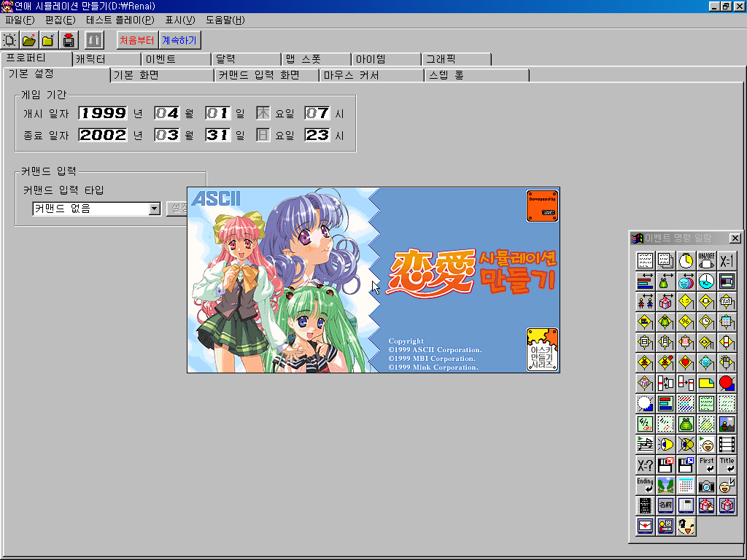Select the X=1 variable assignment icon
The image size is (747, 560).
(727, 261)
